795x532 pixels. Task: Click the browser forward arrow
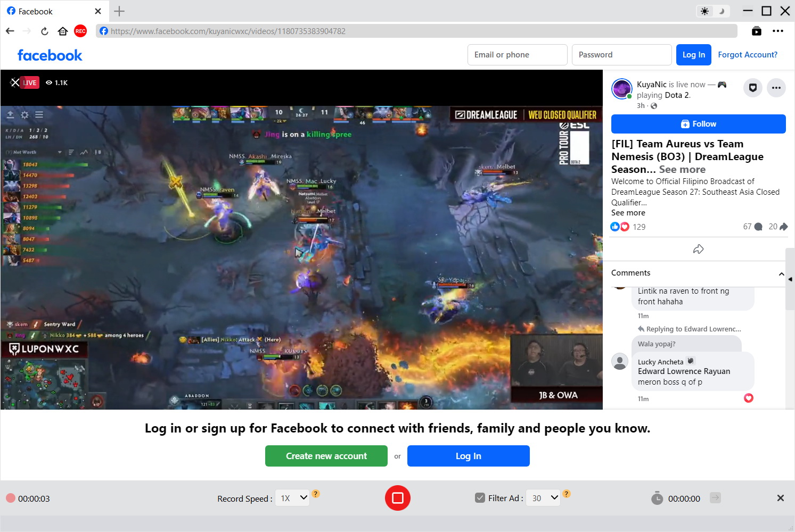[x=27, y=31]
